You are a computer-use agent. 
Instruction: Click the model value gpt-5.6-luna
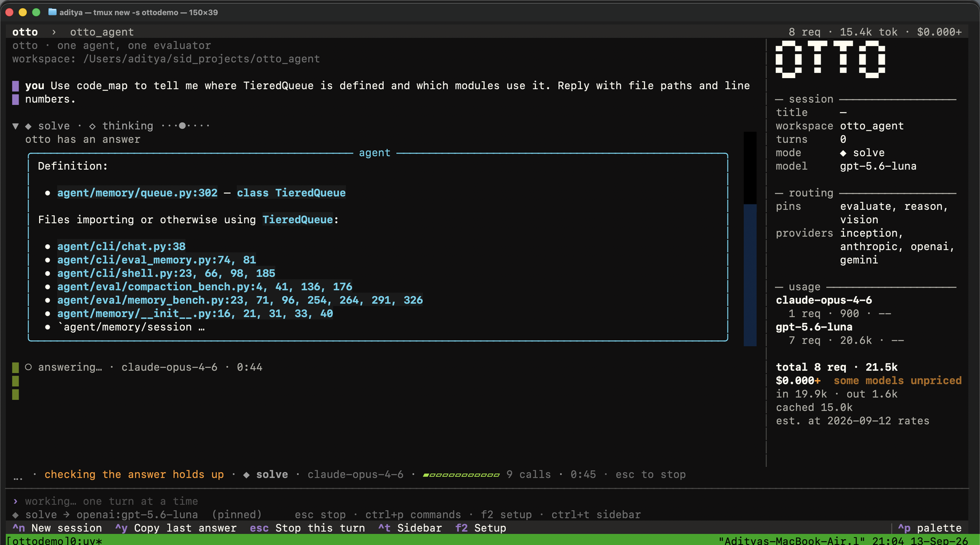click(878, 166)
